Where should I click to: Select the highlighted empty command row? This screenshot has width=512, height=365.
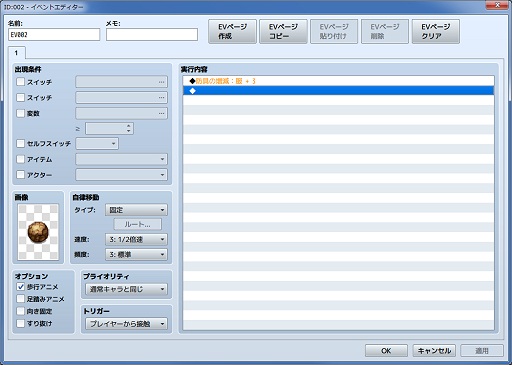[x=338, y=91]
